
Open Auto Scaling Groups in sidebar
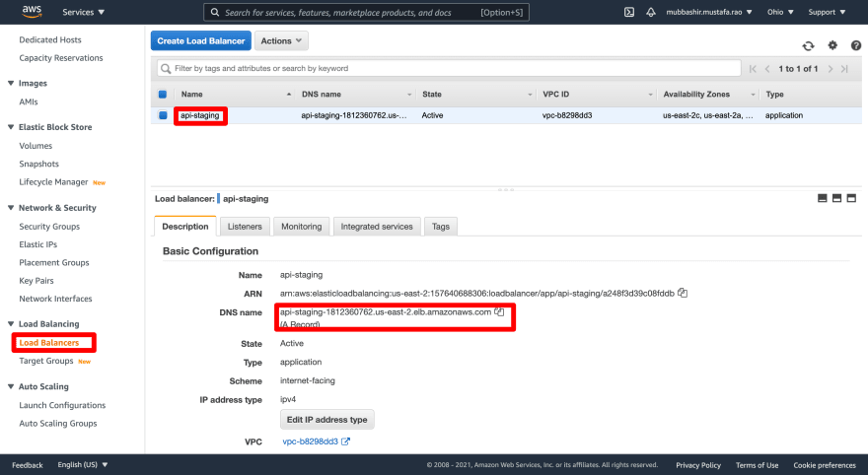pyautogui.click(x=57, y=423)
